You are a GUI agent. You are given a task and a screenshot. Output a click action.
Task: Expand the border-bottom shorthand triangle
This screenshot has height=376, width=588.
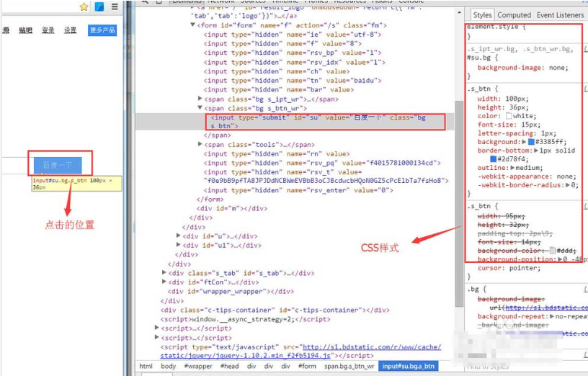pos(536,151)
